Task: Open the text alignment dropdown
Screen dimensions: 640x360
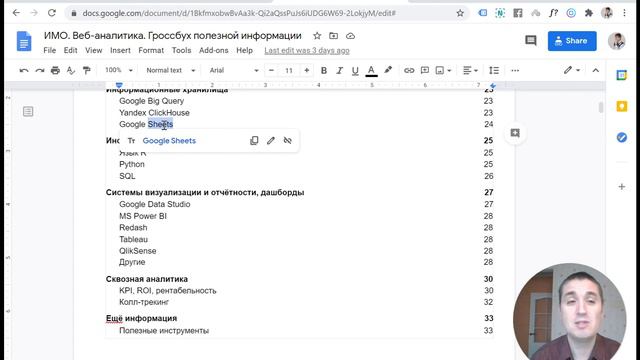Action: [x=470, y=71]
